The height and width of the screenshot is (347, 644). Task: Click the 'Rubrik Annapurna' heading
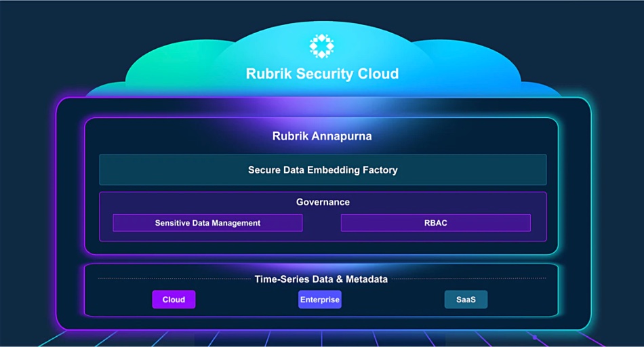[322, 136]
